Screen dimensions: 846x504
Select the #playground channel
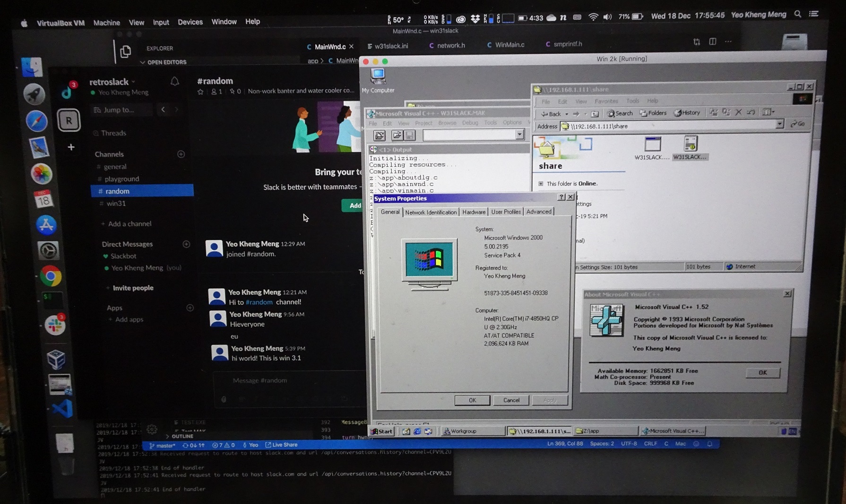[x=122, y=179]
